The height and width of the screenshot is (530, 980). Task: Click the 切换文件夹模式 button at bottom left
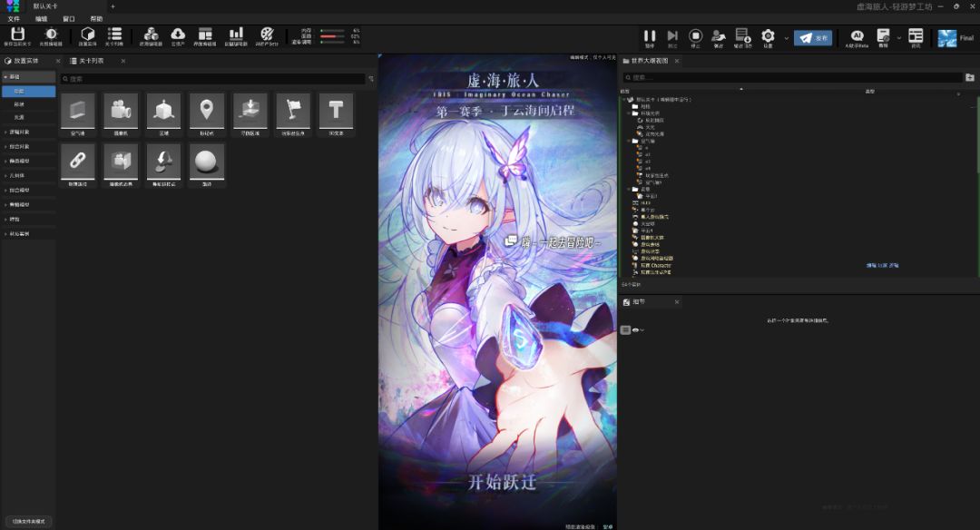(x=28, y=522)
